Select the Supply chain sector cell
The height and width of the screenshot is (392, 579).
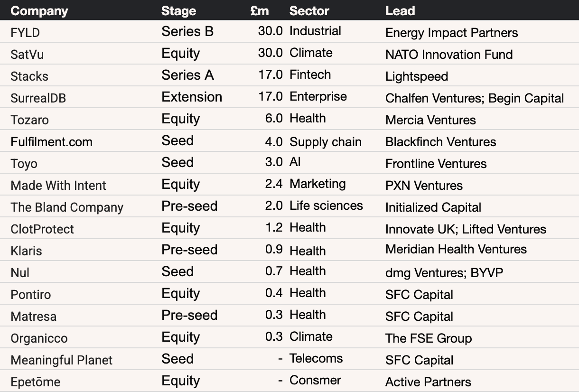click(326, 142)
